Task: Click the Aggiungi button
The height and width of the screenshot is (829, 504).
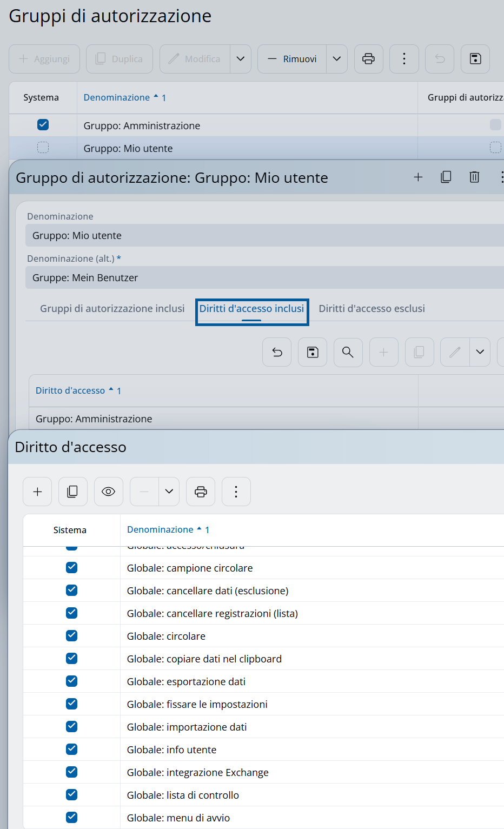Action: pyautogui.click(x=44, y=59)
